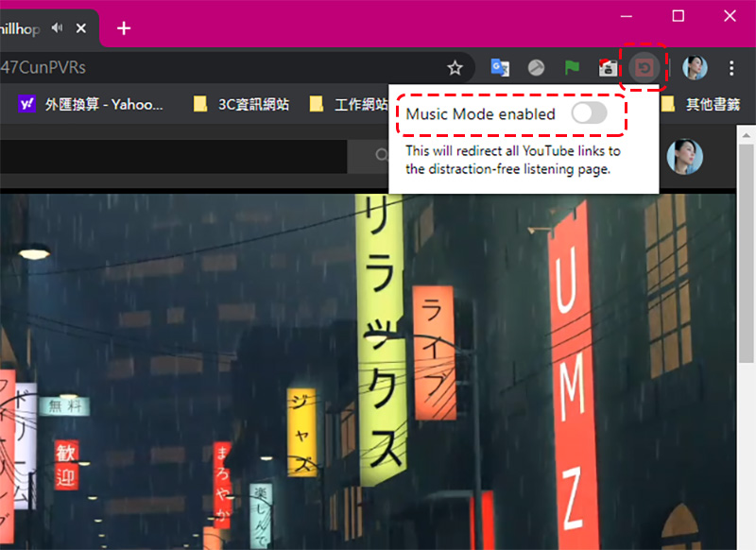The image size is (756, 550).
Task: Click the YouTube account avatar
Action: point(684,157)
